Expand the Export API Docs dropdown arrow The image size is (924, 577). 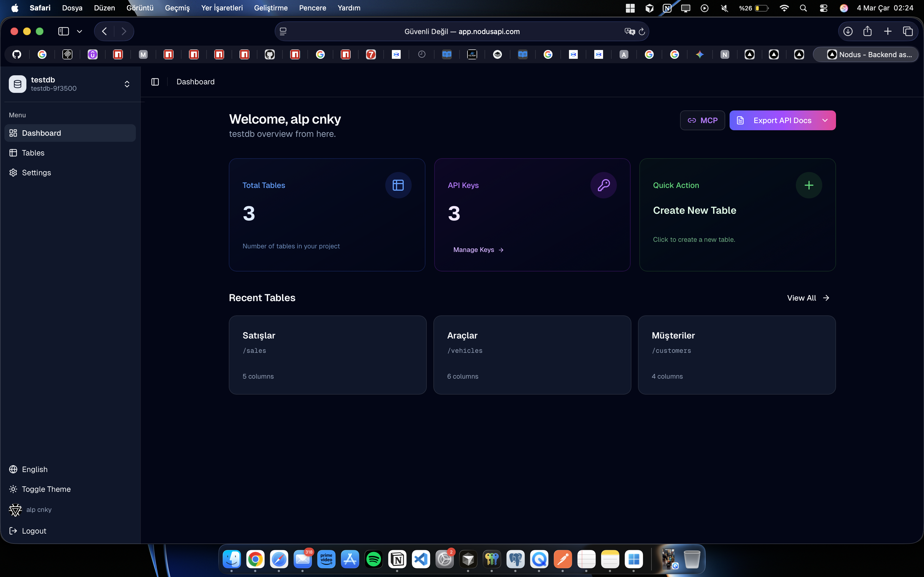825,120
